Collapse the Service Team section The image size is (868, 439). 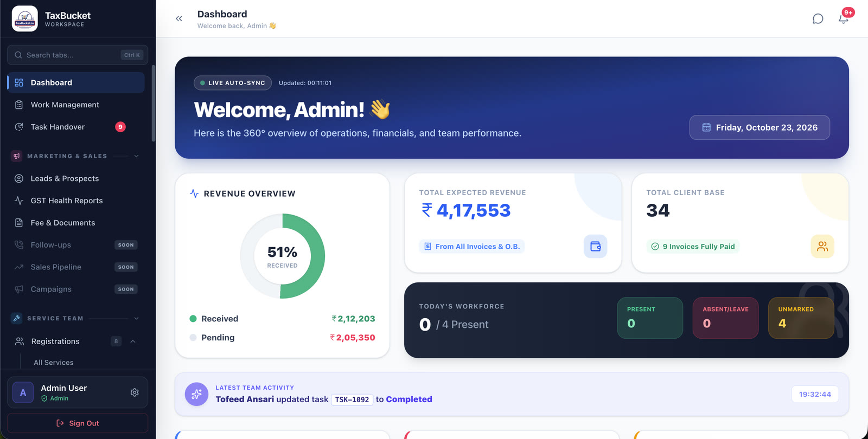(x=136, y=319)
